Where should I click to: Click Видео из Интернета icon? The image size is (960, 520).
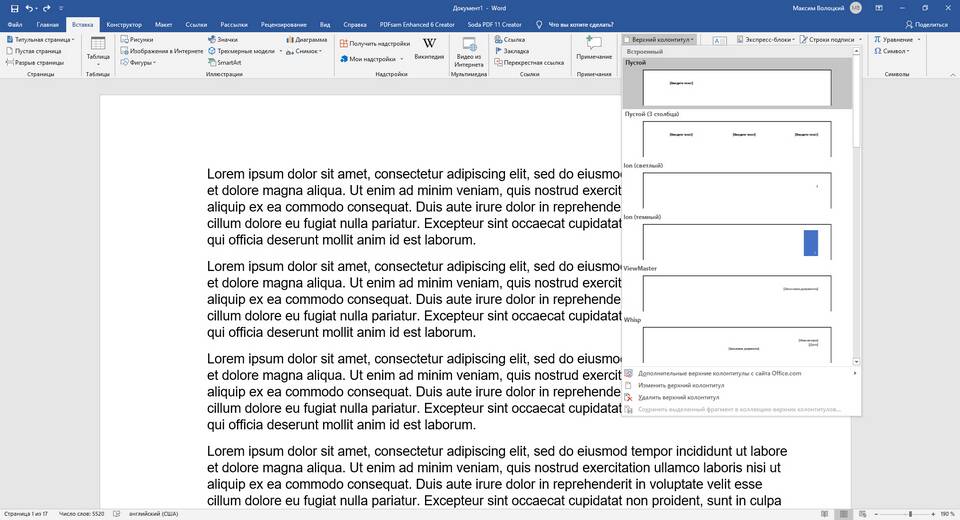pos(469,51)
